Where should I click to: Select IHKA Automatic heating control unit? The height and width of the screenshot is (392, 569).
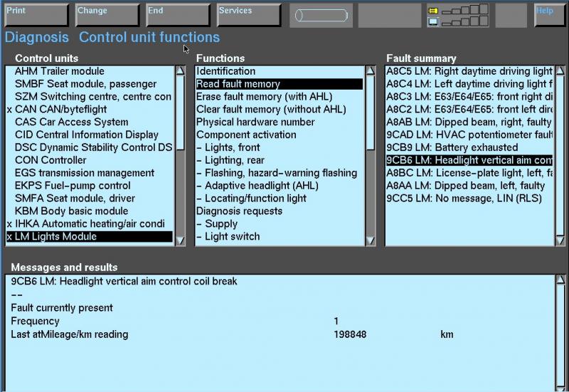[90, 224]
